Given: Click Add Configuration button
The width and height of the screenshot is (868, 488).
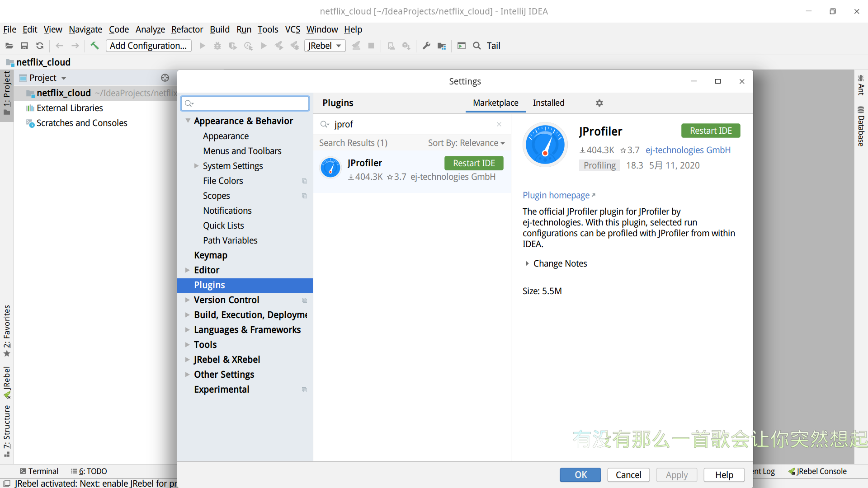Looking at the screenshot, I should pos(148,46).
